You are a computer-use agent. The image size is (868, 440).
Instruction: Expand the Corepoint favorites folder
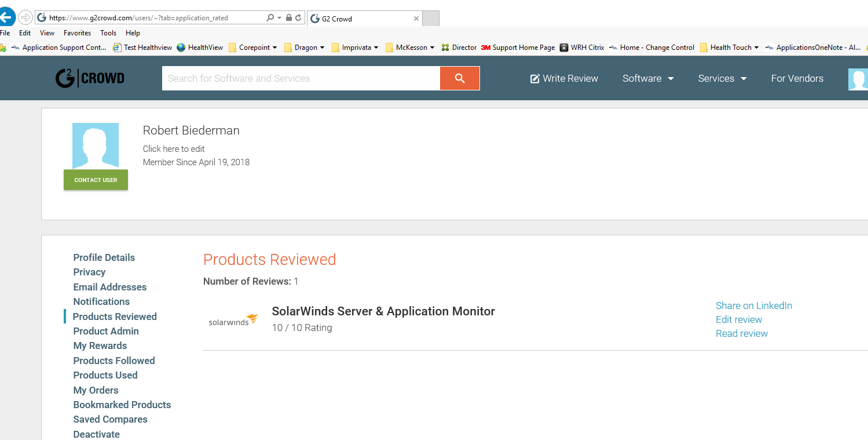(x=252, y=48)
